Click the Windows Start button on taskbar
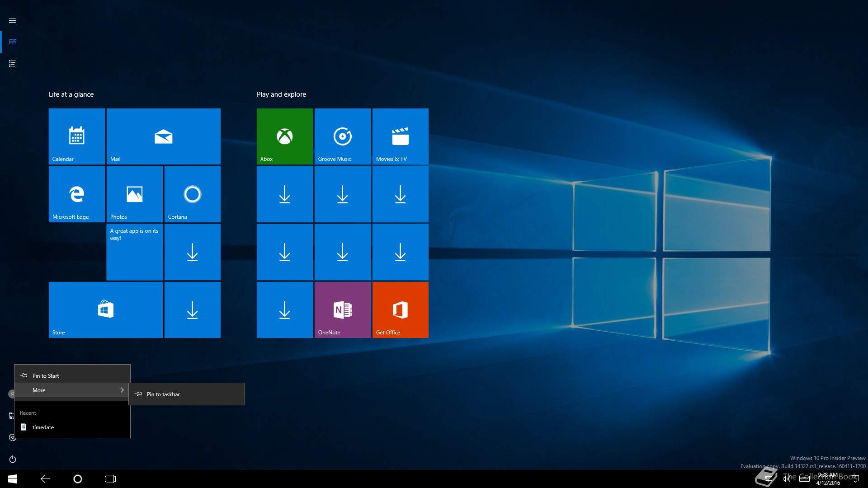Image resolution: width=868 pixels, height=488 pixels. tap(13, 479)
